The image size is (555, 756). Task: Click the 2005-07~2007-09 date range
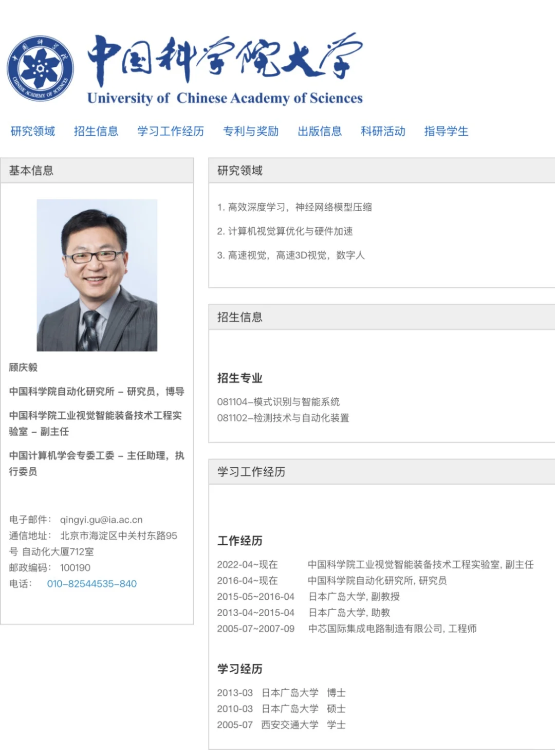[256, 628]
